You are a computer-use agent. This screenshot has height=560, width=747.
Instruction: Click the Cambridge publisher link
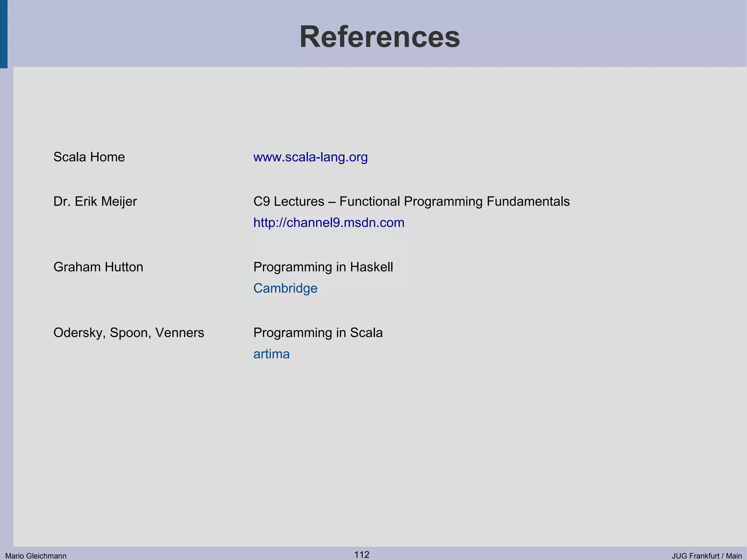(x=285, y=289)
